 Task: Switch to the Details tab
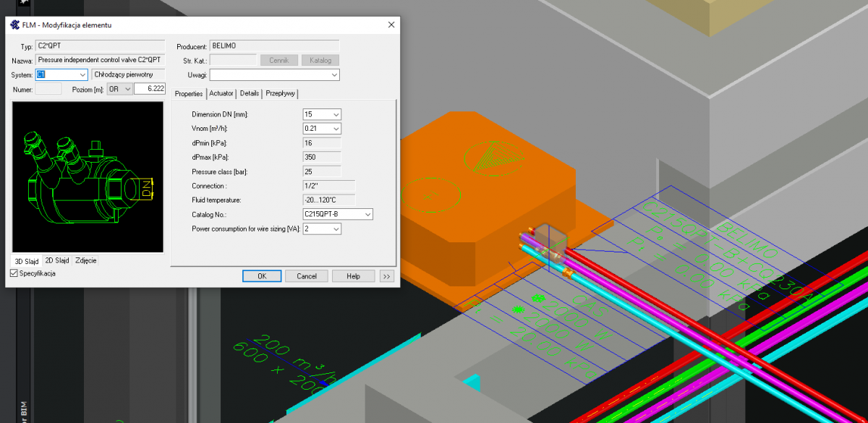pyautogui.click(x=250, y=93)
